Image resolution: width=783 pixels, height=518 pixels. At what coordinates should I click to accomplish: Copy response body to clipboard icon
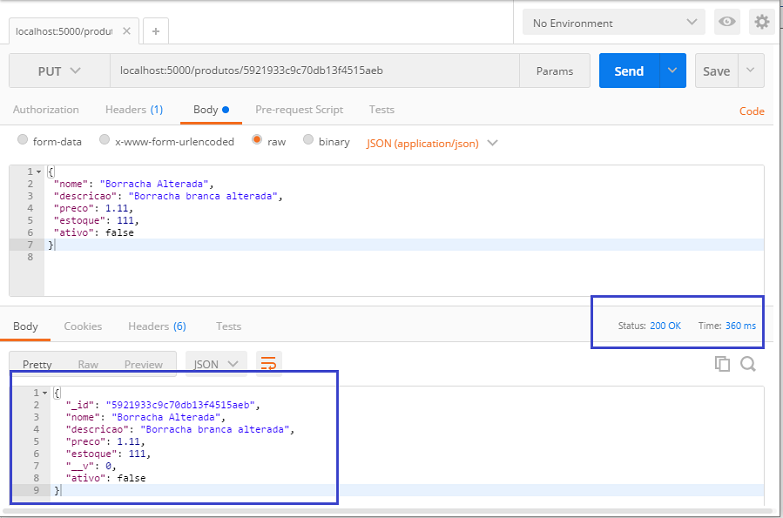point(722,364)
